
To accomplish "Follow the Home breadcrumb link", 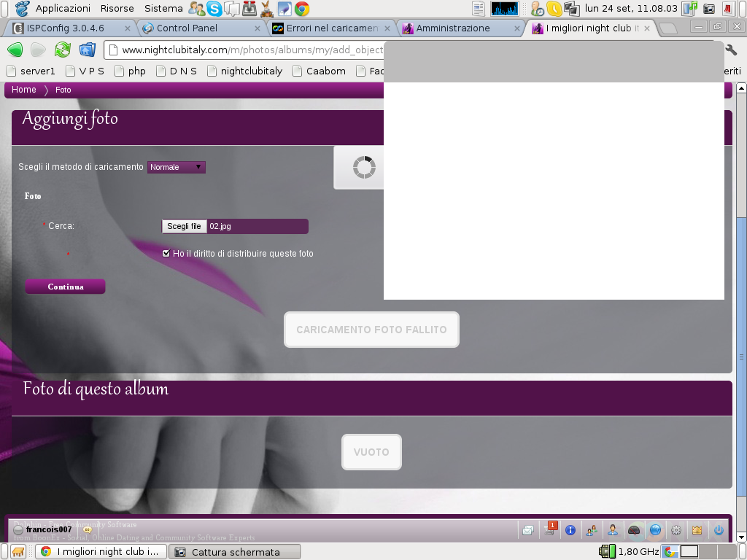I will (x=24, y=90).
